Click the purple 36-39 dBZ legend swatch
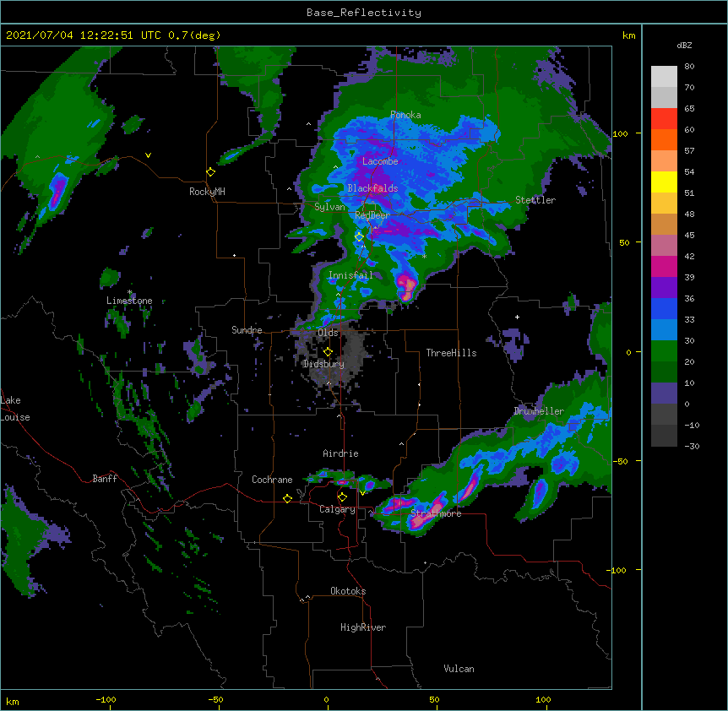This screenshot has height=711, width=728. pos(664,288)
